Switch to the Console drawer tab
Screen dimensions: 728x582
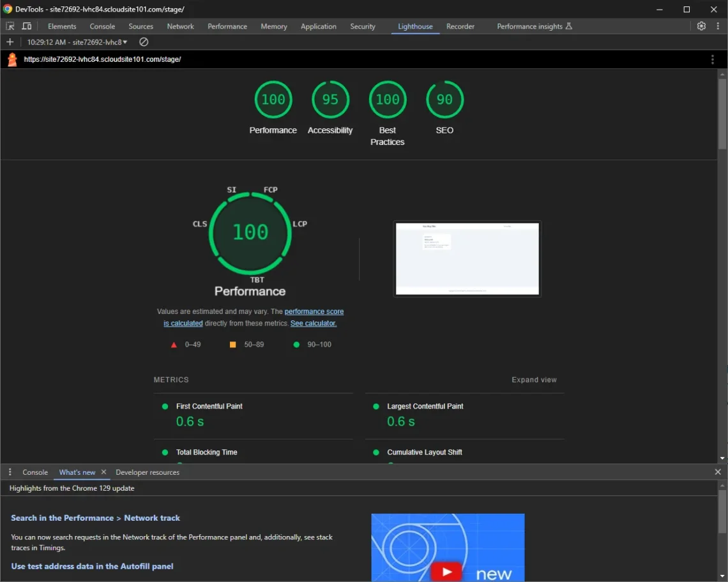click(34, 472)
